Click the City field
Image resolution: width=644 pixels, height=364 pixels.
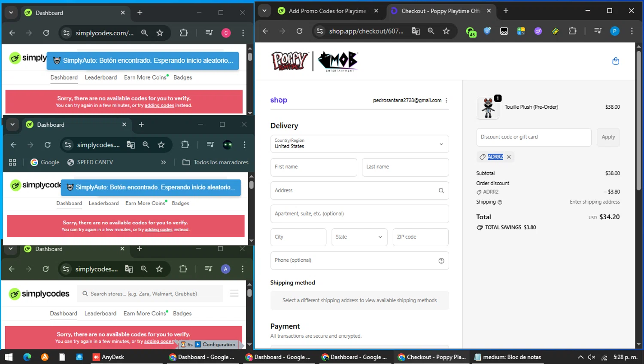pos(298,237)
